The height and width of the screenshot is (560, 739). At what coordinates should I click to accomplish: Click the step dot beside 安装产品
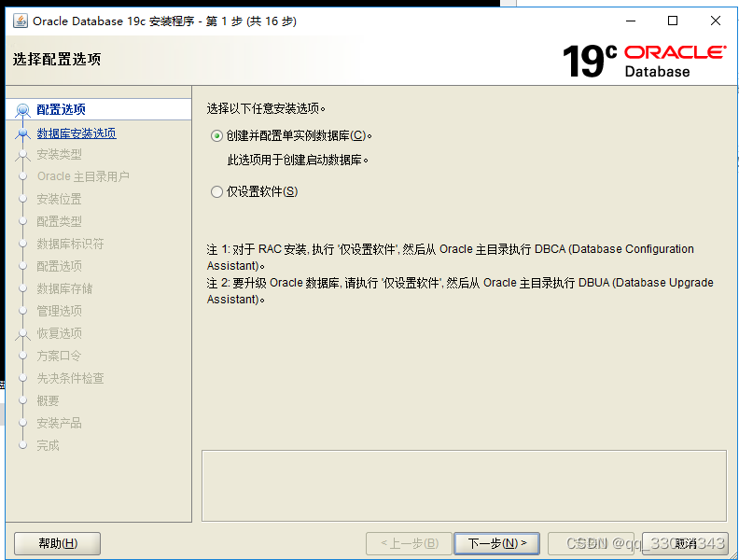[22, 423]
